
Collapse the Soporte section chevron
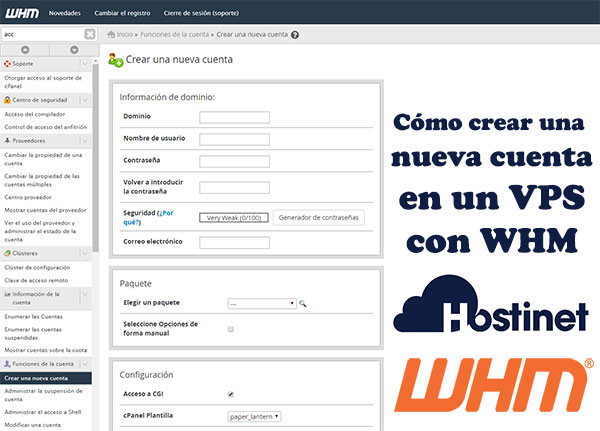(85, 64)
